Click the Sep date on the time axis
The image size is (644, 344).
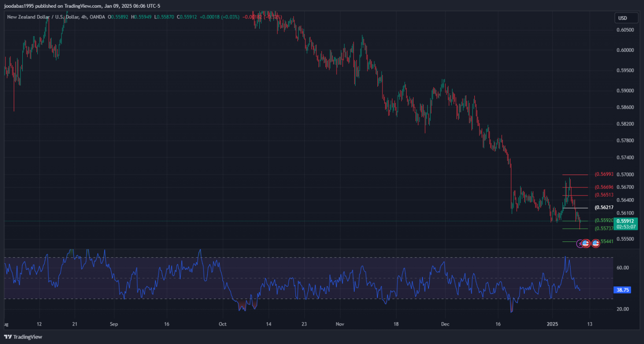[x=113, y=324]
